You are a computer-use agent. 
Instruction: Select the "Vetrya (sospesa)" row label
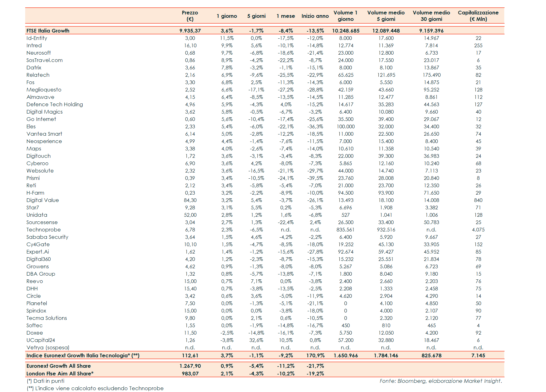(48, 347)
